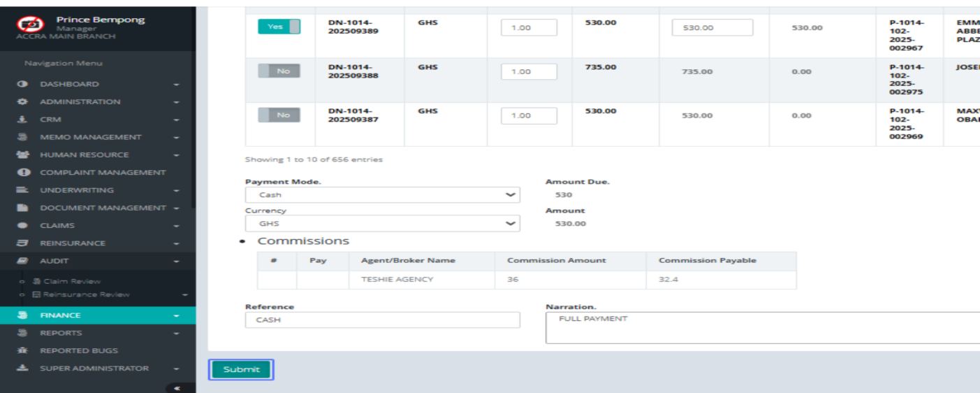Click the Narration text area
Viewport: 980px width, 393px height.
click(x=761, y=328)
